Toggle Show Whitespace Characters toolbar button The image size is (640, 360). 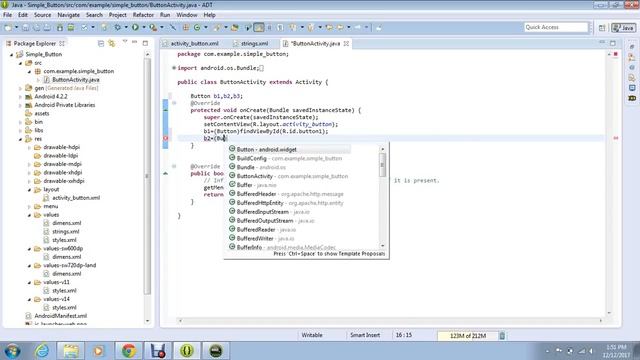click(280, 27)
